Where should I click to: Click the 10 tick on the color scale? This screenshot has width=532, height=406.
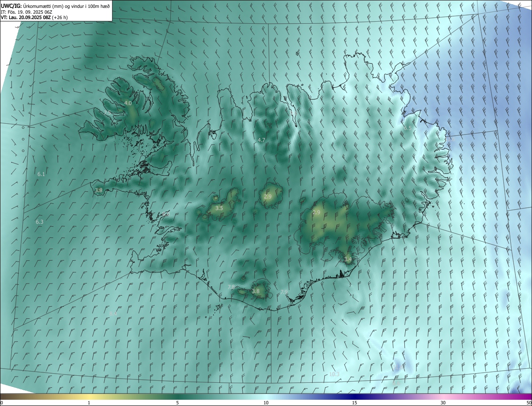point(266,403)
